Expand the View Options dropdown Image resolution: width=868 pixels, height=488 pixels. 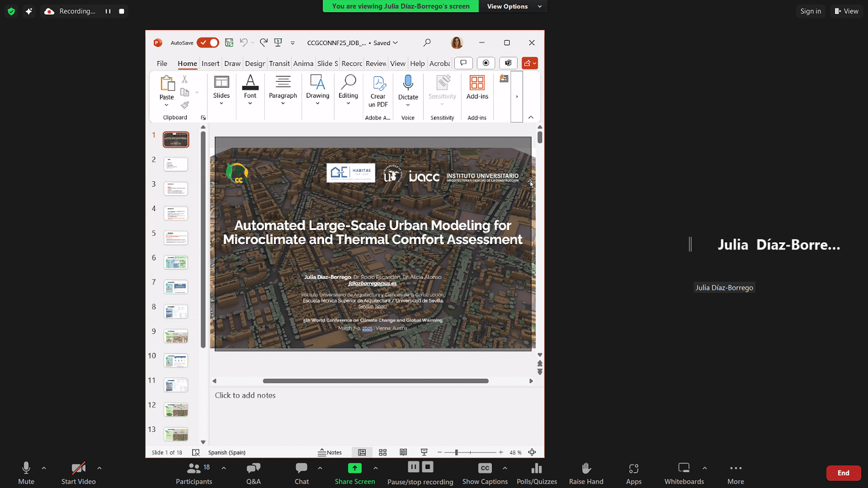point(513,6)
